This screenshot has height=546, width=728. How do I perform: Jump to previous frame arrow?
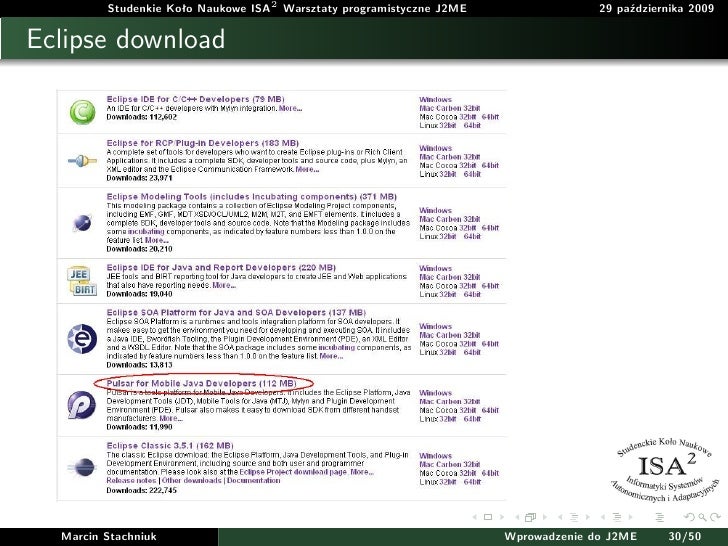[x=517, y=517]
